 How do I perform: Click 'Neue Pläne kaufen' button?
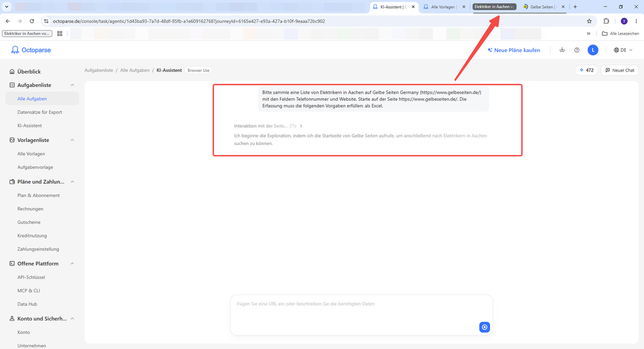[514, 50]
